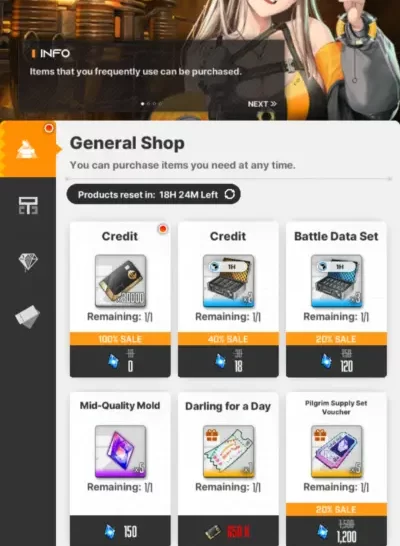The height and width of the screenshot is (546, 400).
Task: Click the free Credit card item icon
Action: tap(120, 281)
